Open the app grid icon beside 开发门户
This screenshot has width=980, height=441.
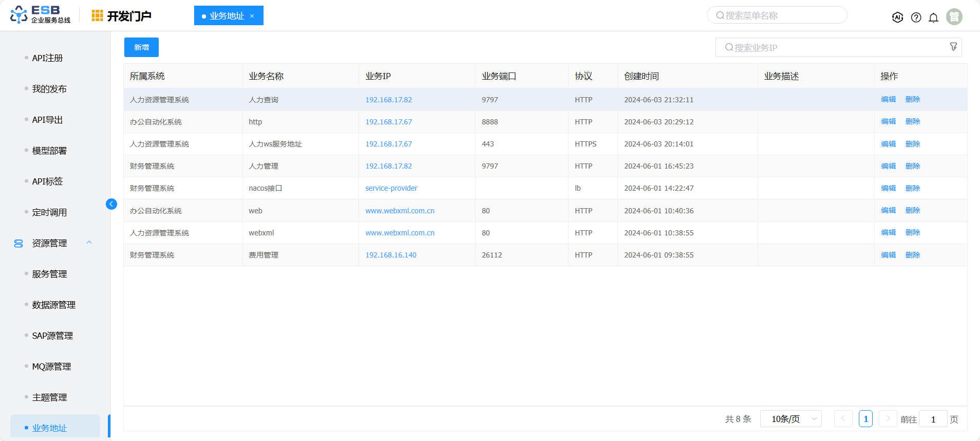click(97, 16)
